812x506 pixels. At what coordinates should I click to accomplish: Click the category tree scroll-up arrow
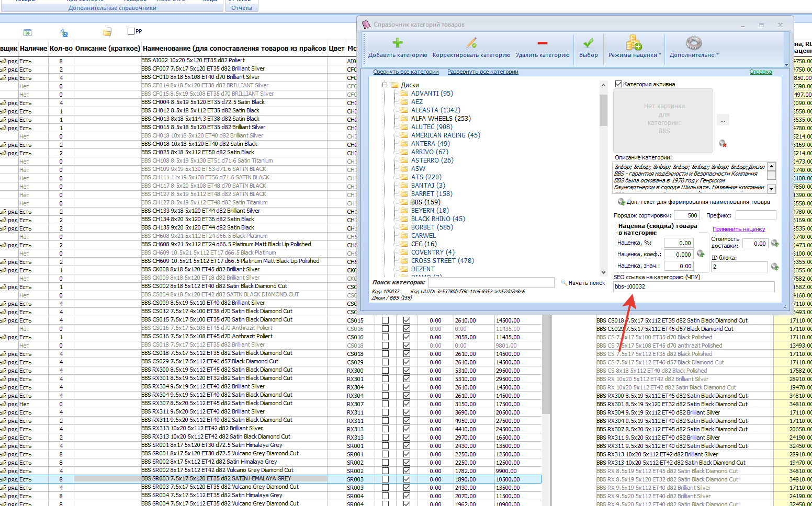point(603,85)
